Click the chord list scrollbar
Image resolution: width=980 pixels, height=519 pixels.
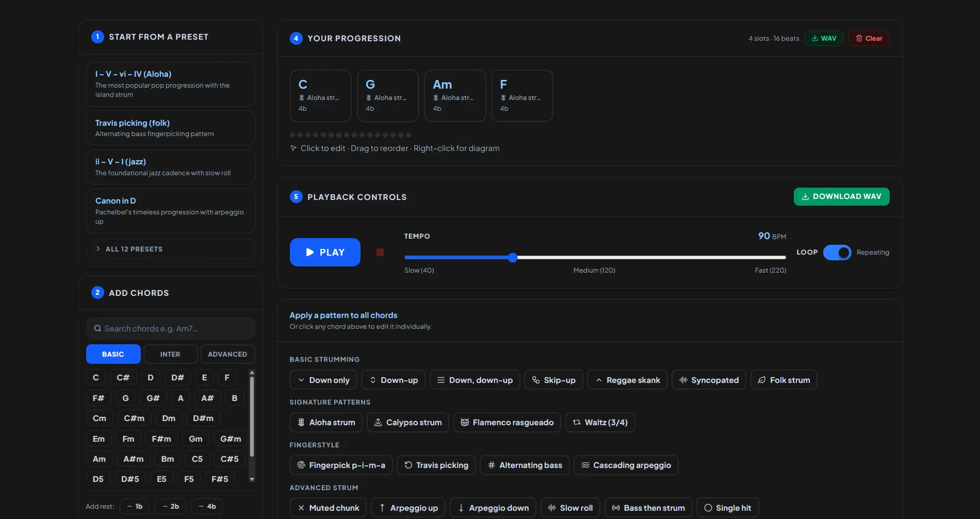click(x=252, y=416)
